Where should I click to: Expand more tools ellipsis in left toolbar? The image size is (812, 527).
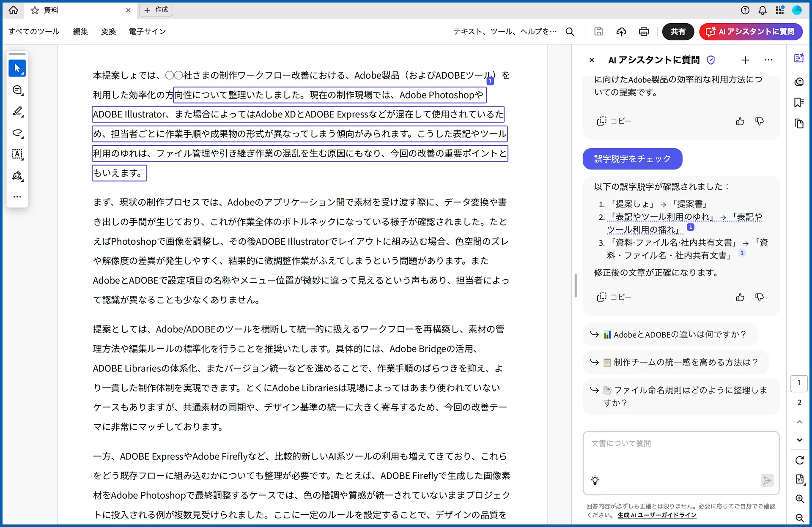point(17,197)
